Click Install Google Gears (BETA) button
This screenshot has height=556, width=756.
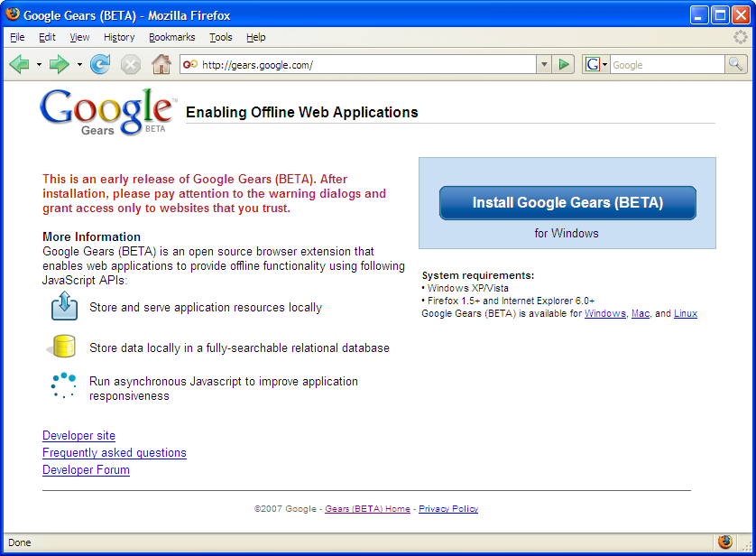tap(567, 203)
